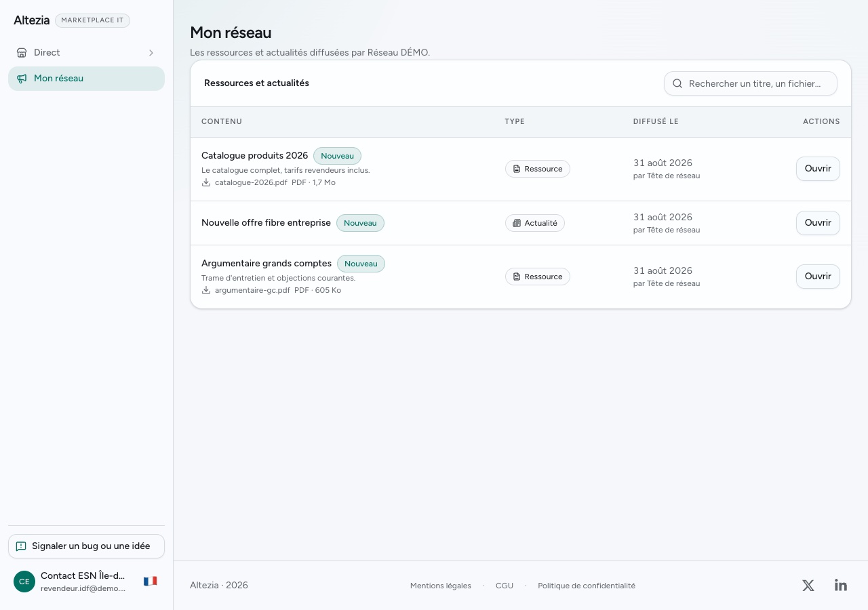
Task: Click Nouveau badge on Nouvelle offre fibre
Action: [360, 223]
